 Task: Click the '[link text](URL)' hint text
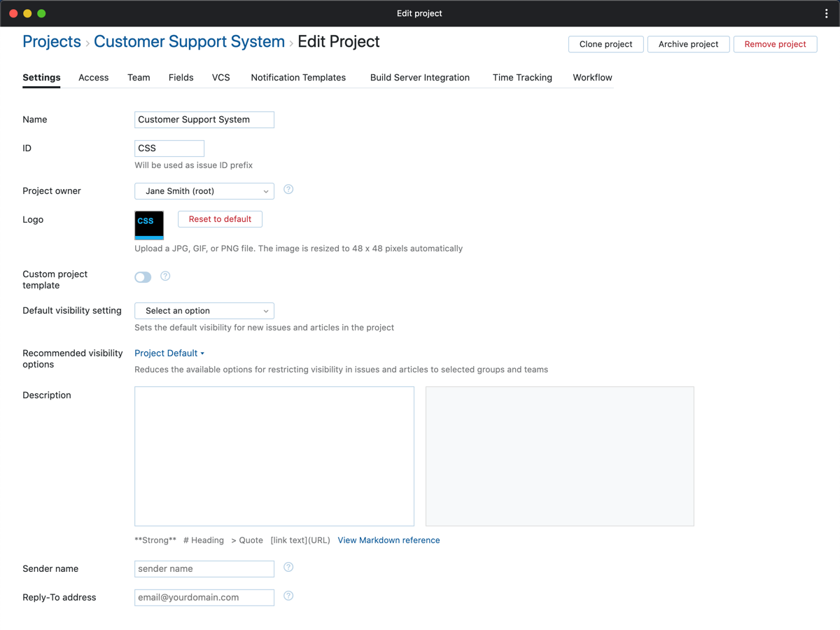[x=300, y=540]
